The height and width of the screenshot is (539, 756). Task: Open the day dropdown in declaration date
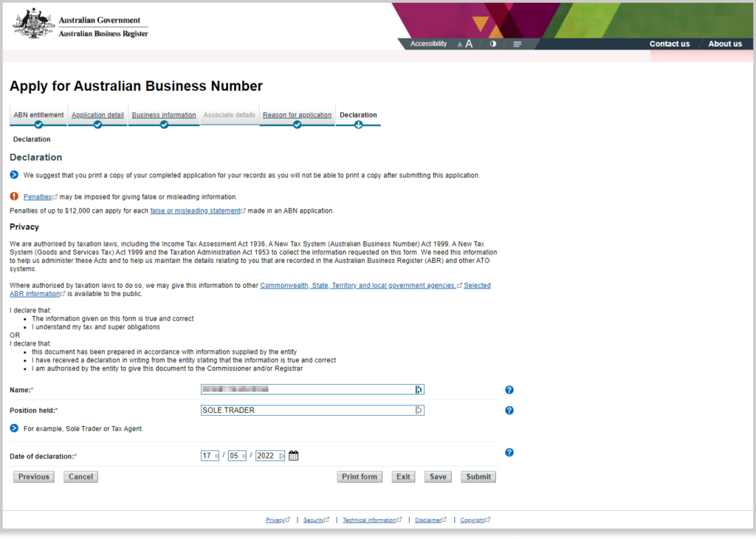coord(210,455)
